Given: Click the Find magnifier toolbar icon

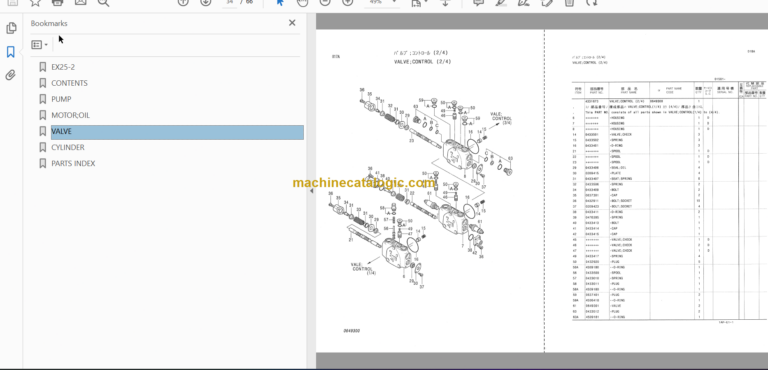Looking at the screenshot, I should pyautogui.click(x=103, y=2).
